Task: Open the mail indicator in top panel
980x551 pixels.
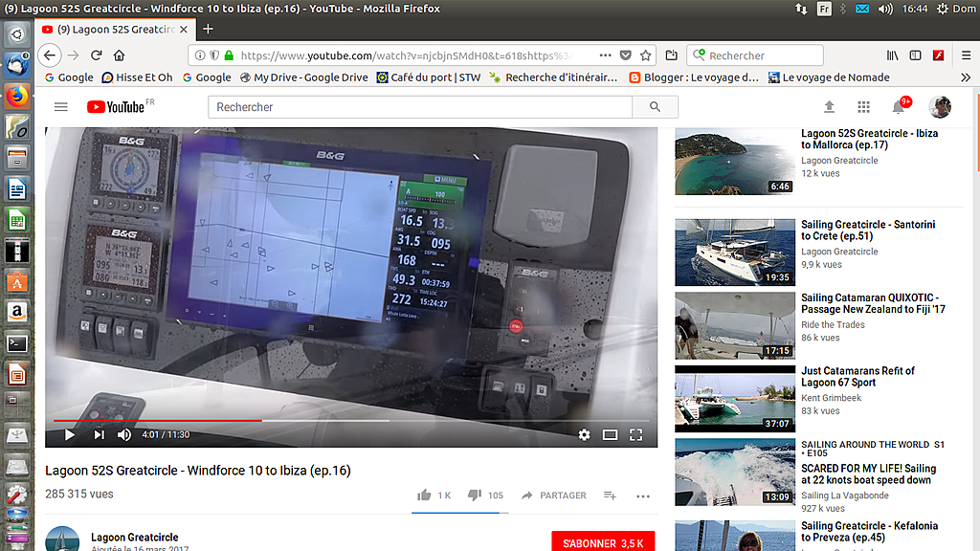Action: (862, 9)
